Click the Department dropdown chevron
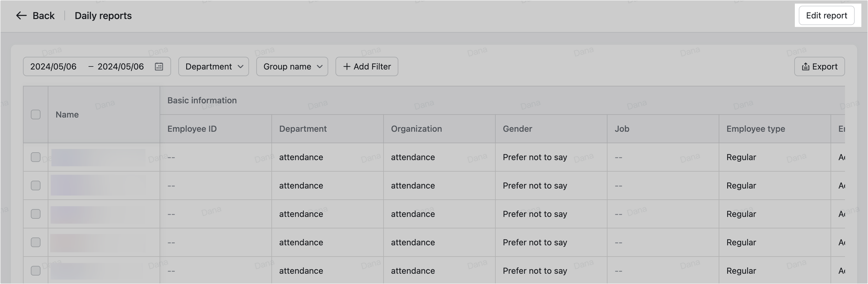This screenshot has width=868, height=284. click(241, 67)
